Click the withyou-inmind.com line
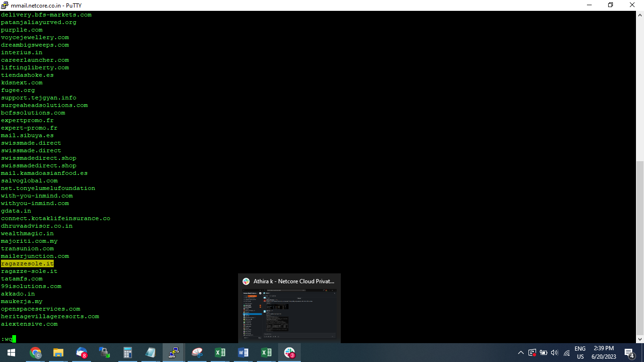The width and height of the screenshot is (644, 362). tap(35, 203)
